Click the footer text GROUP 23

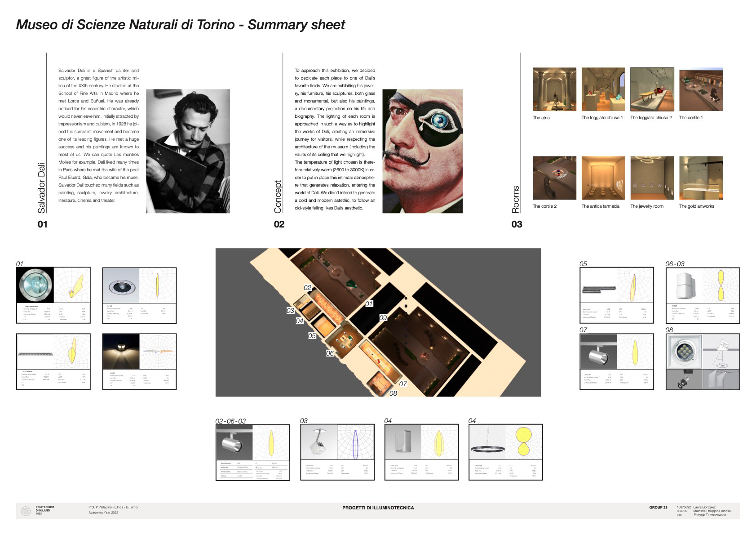[x=658, y=508]
